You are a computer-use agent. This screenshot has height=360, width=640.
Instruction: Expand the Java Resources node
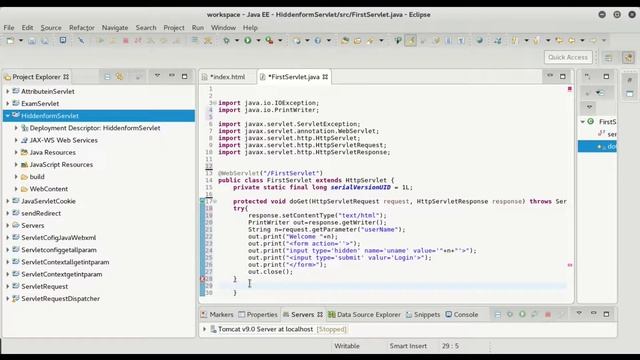[x=16, y=152]
